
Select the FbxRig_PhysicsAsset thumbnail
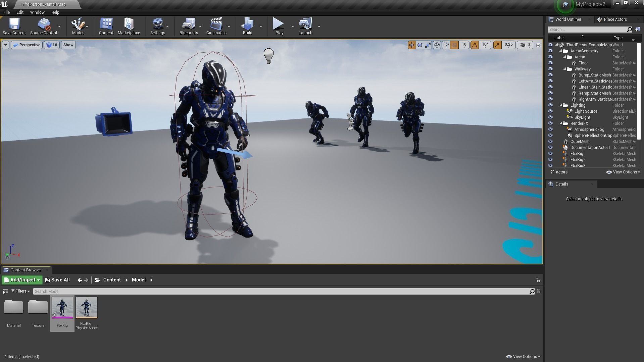click(x=86, y=307)
